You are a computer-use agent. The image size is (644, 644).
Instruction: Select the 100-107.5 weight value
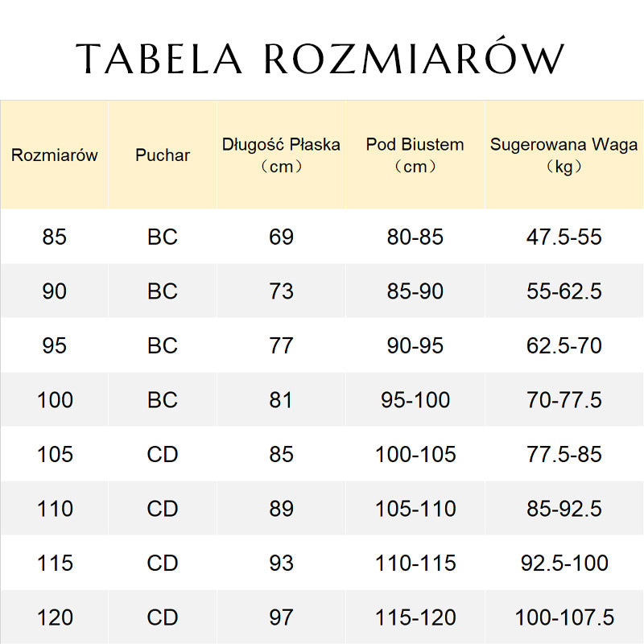coord(564,617)
